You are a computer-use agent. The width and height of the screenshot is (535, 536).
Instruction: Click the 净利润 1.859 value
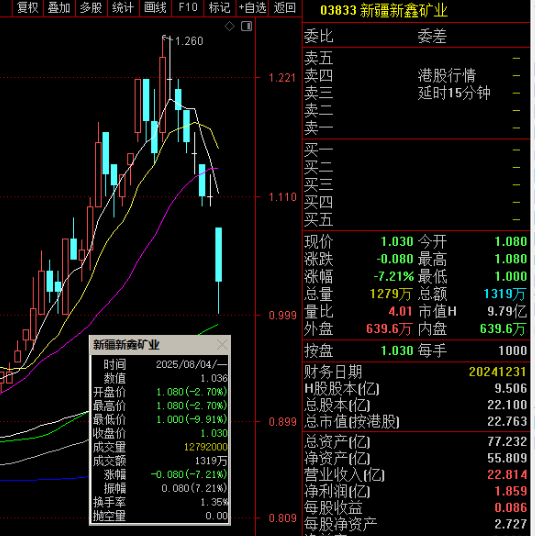(511, 491)
